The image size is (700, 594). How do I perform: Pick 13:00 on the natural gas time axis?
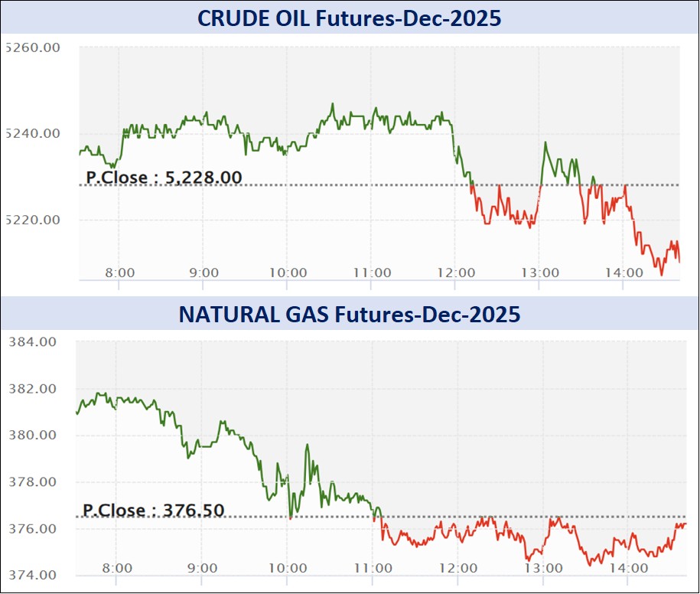[x=543, y=569]
